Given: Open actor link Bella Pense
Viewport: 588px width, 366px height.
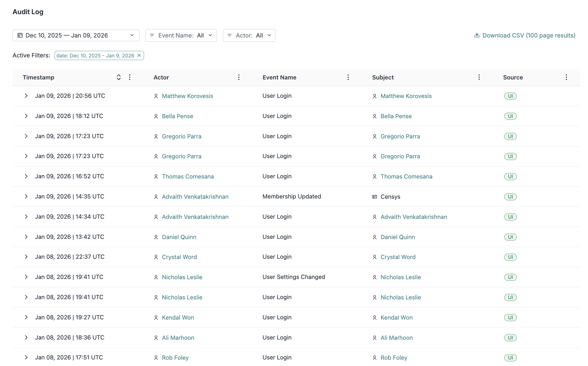Looking at the screenshot, I should click(177, 116).
